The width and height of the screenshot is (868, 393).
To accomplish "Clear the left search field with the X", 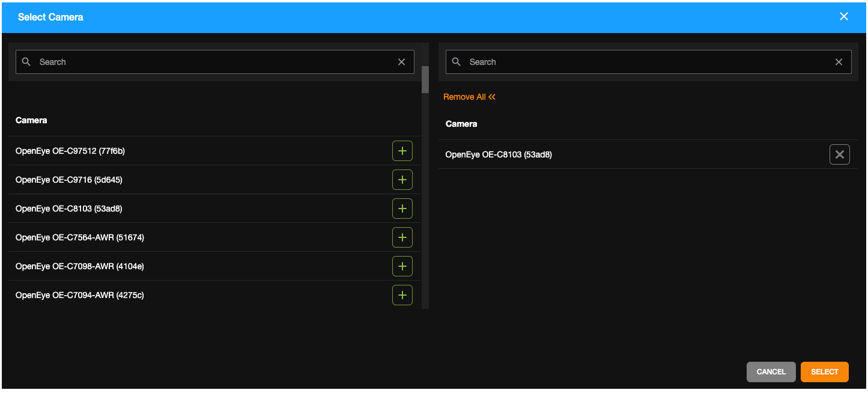I will click(x=401, y=61).
